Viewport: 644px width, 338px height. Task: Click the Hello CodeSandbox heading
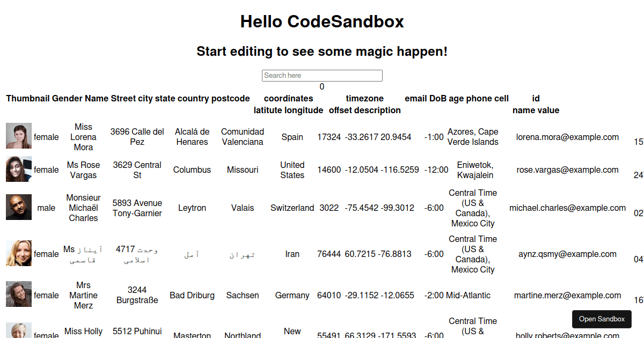coord(323,22)
